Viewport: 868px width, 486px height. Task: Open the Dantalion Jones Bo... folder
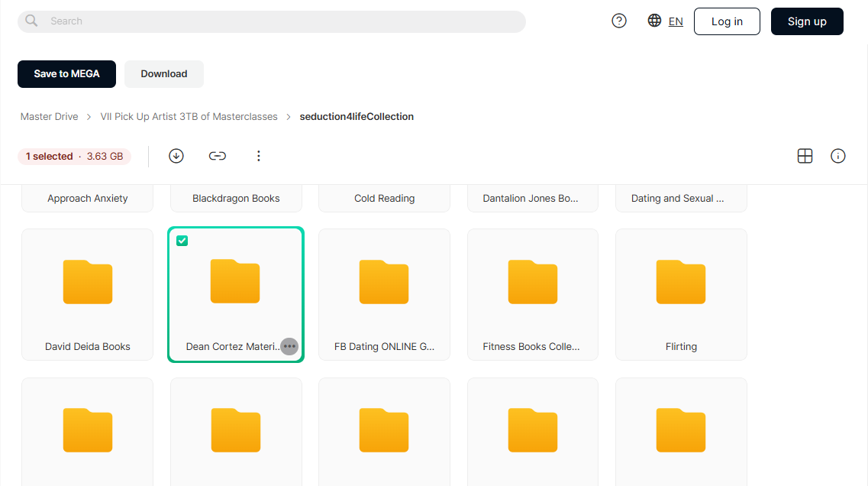(533, 199)
